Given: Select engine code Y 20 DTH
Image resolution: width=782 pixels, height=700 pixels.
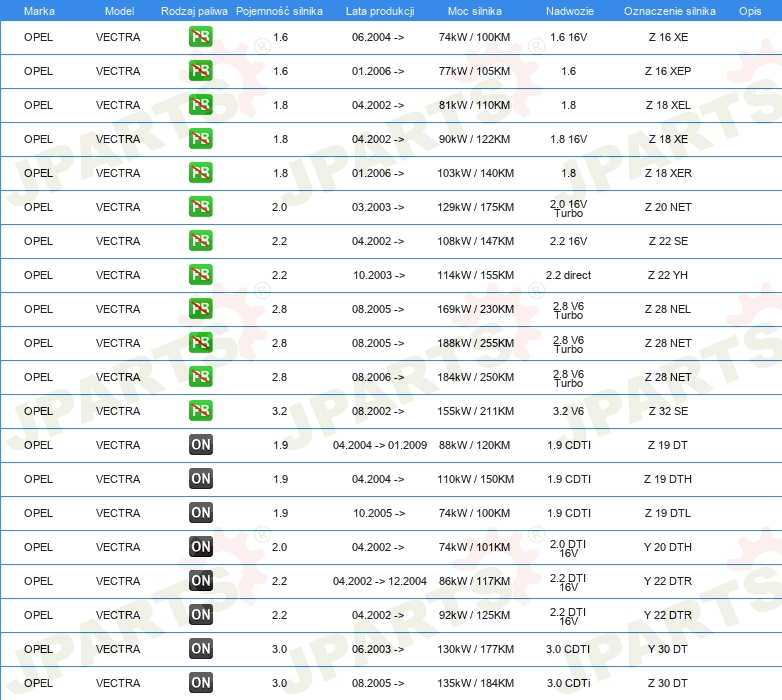Looking at the screenshot, I should (x=667, y=547).
